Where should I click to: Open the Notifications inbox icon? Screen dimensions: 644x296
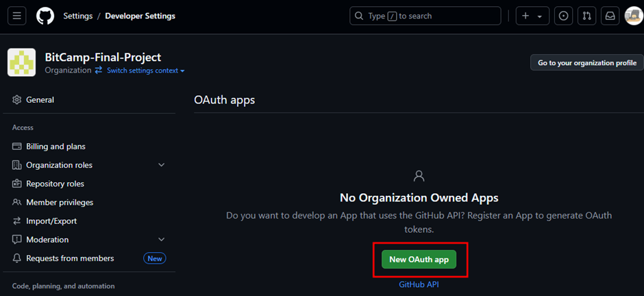610,16
